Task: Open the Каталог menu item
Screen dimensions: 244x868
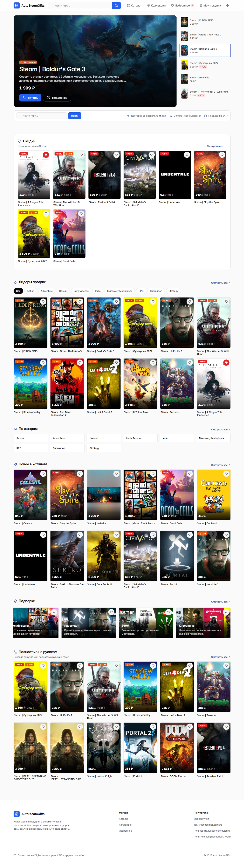Action: coord(134,5)
